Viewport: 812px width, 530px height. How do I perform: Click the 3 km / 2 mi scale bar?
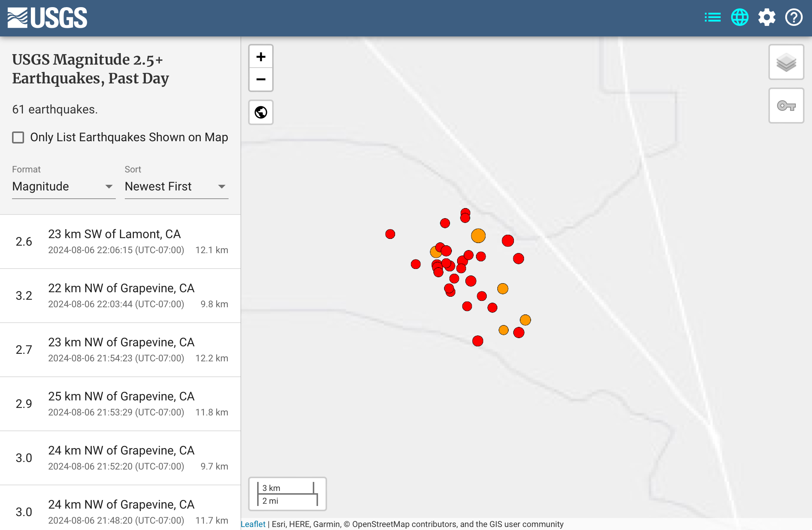(x=287, y=494)
